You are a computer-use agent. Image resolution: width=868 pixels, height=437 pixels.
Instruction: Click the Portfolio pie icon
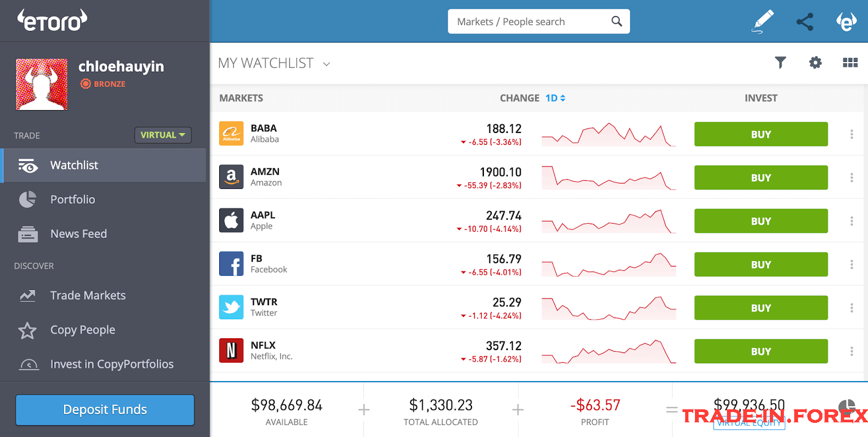point(28,199)
